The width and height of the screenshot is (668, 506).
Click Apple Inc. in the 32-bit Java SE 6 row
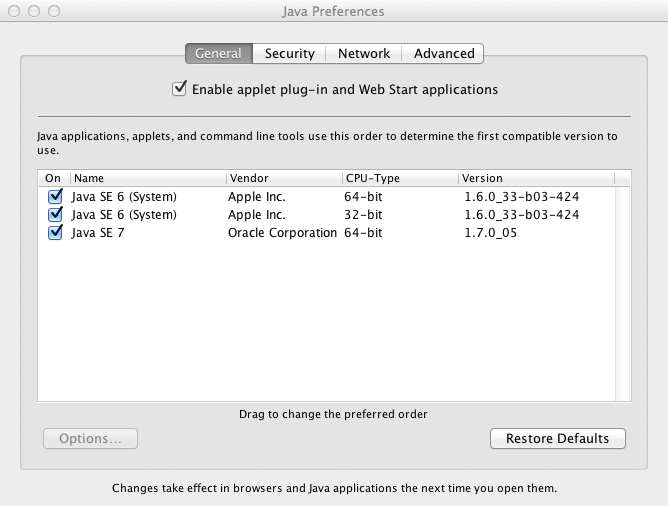pos(256,215)
